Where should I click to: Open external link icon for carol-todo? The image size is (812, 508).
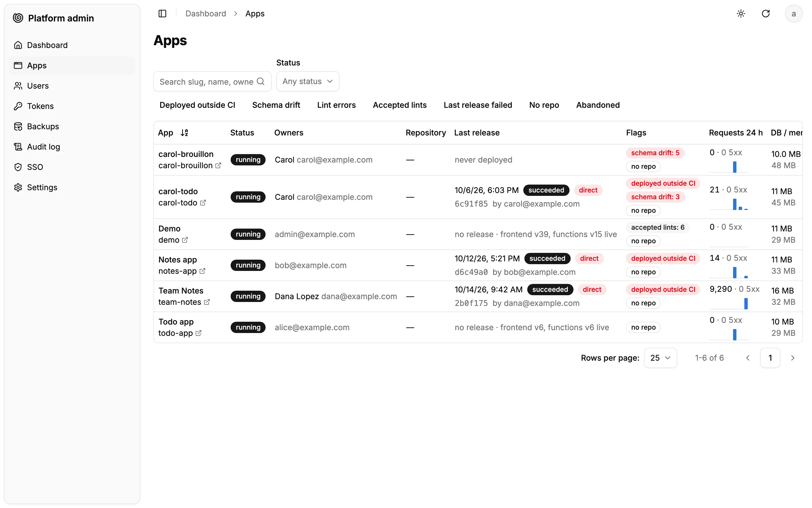click(203, 203)
